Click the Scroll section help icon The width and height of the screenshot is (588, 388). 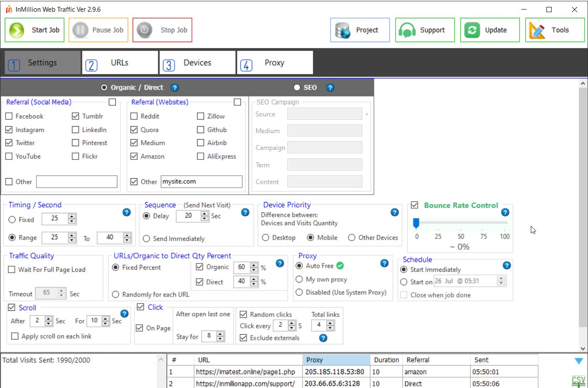tap(124, 313)
